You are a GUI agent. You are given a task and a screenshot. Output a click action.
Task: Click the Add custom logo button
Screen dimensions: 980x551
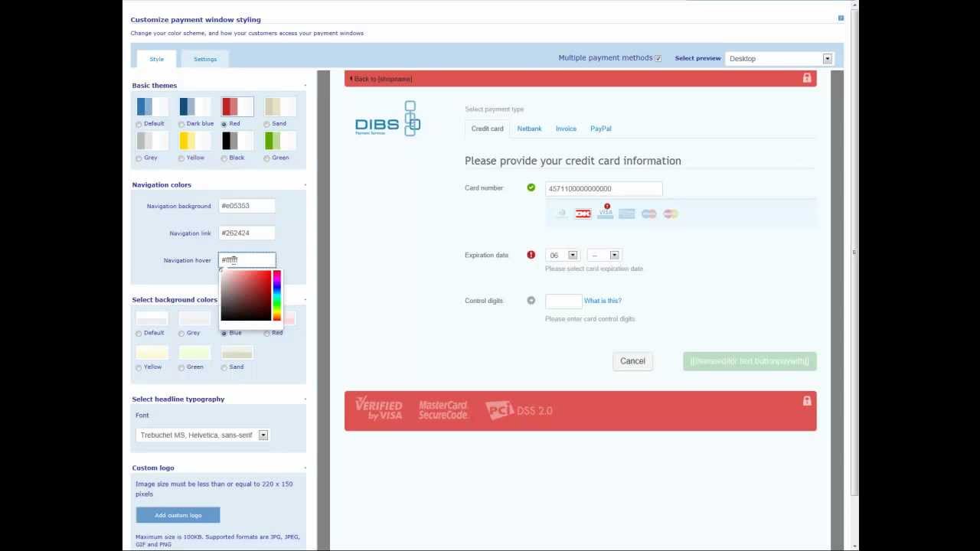tap(178, 515)
